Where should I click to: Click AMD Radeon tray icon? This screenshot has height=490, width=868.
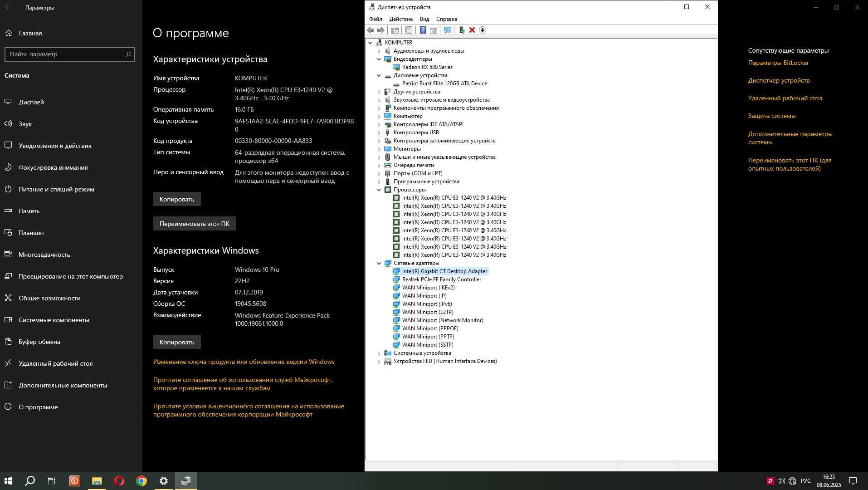click(x=770, y=481)
